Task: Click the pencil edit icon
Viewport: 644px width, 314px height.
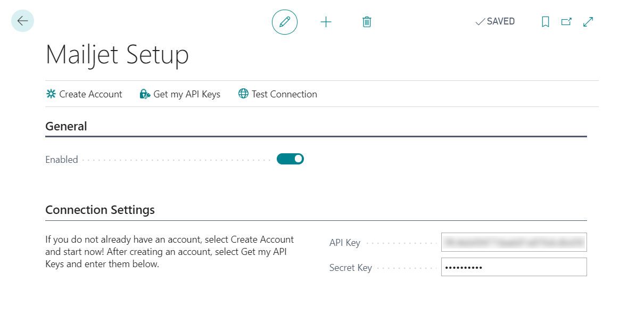Action: pos(285,22)
